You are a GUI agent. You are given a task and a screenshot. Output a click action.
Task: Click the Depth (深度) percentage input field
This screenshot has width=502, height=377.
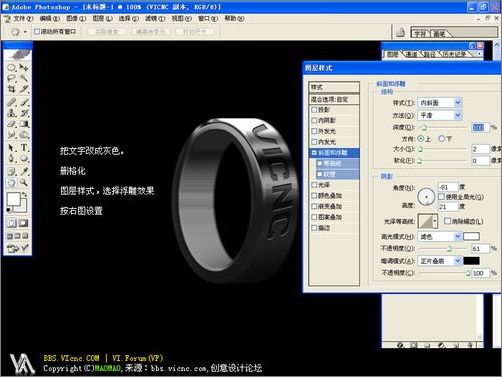coord(480,127)
